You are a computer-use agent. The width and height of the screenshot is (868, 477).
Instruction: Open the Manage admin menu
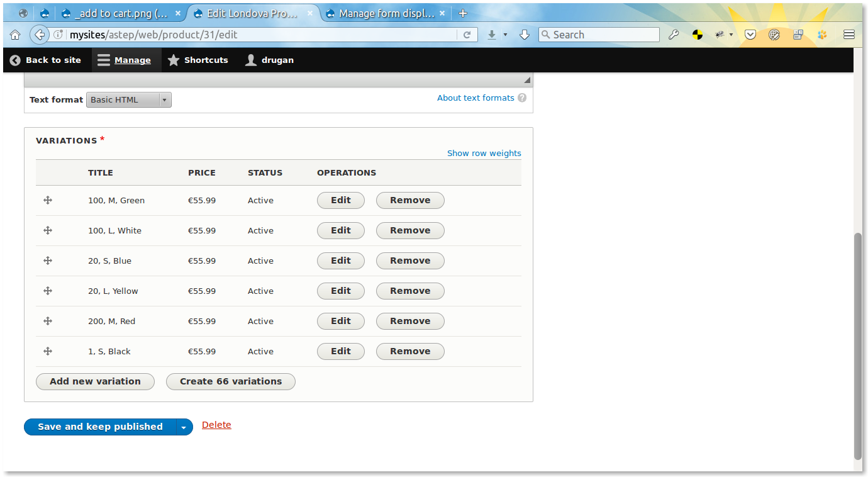(125, 60)
